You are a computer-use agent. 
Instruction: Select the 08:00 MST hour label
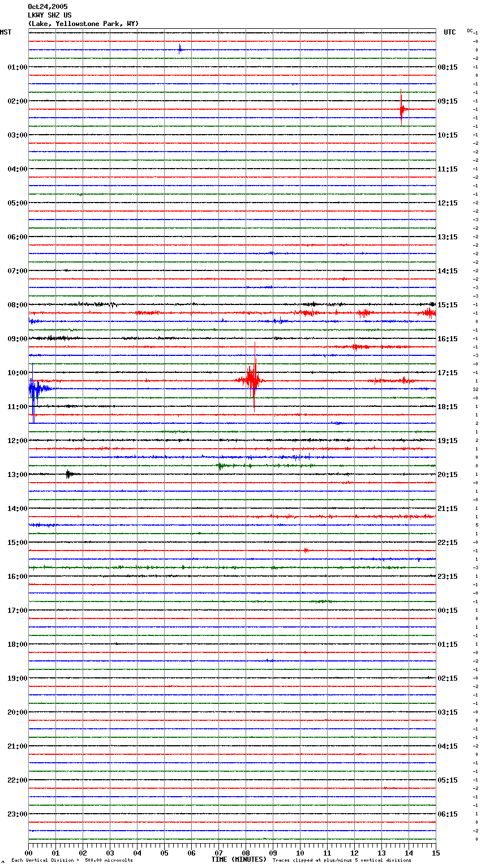point(18,305)
